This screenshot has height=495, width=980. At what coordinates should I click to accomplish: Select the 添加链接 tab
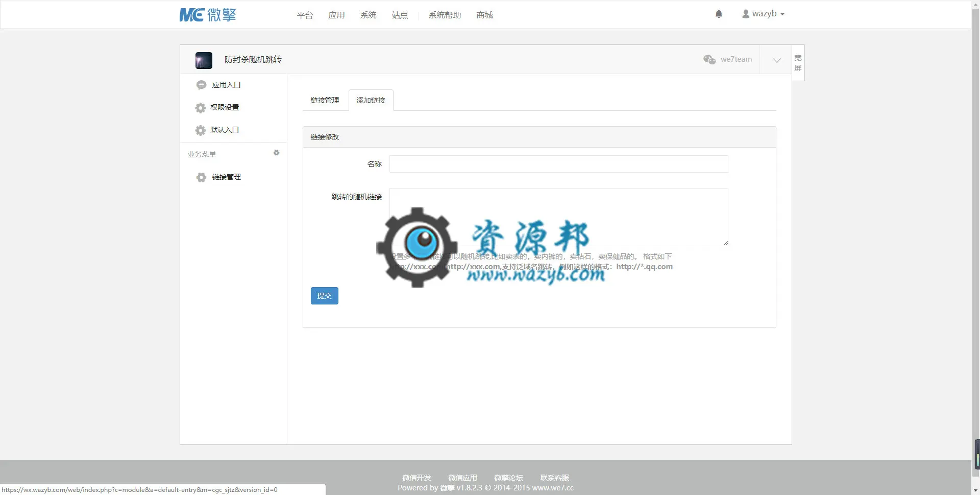tap(371, 100)
